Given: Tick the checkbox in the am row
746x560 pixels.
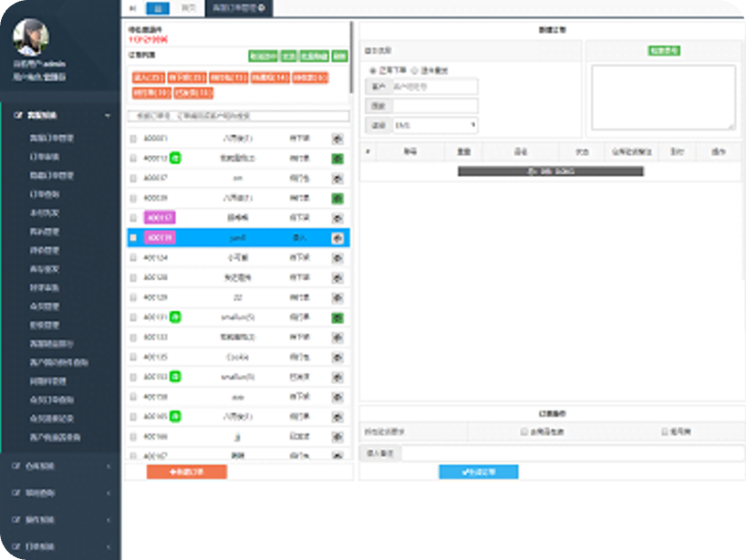Looking at the screenshot, I should point(133,178).
